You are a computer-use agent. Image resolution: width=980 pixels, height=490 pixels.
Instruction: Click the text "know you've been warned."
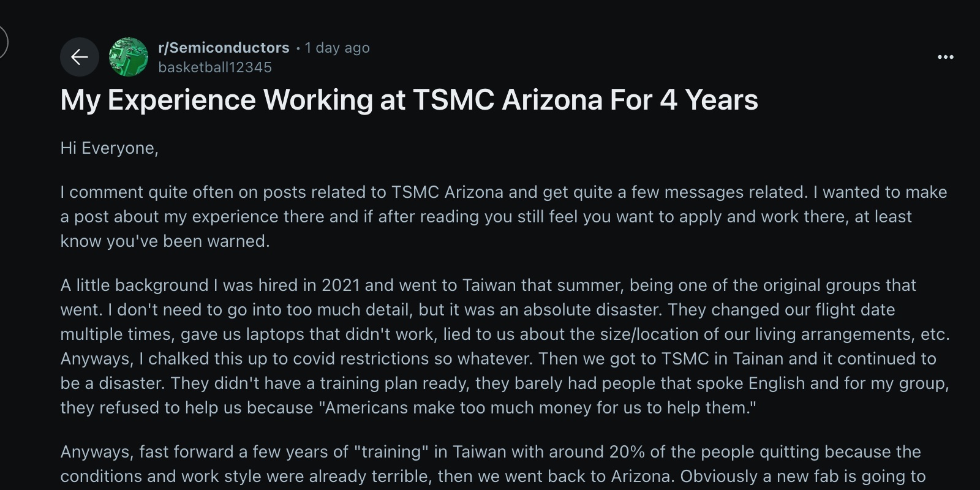coord(165,241)
